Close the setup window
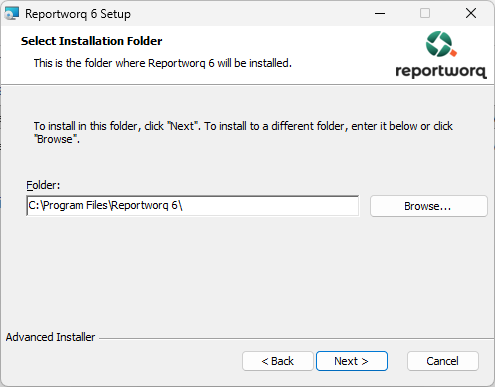 pos(471,13)
